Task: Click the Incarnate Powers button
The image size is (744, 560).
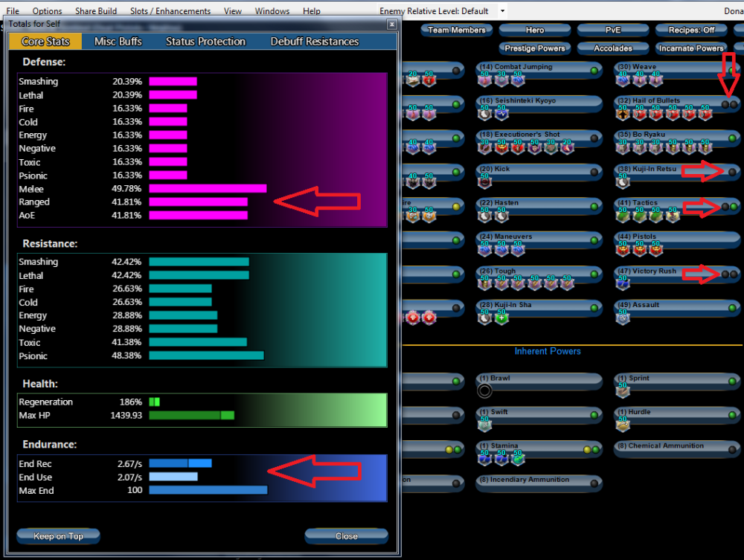Action: [x=691, y=48]
